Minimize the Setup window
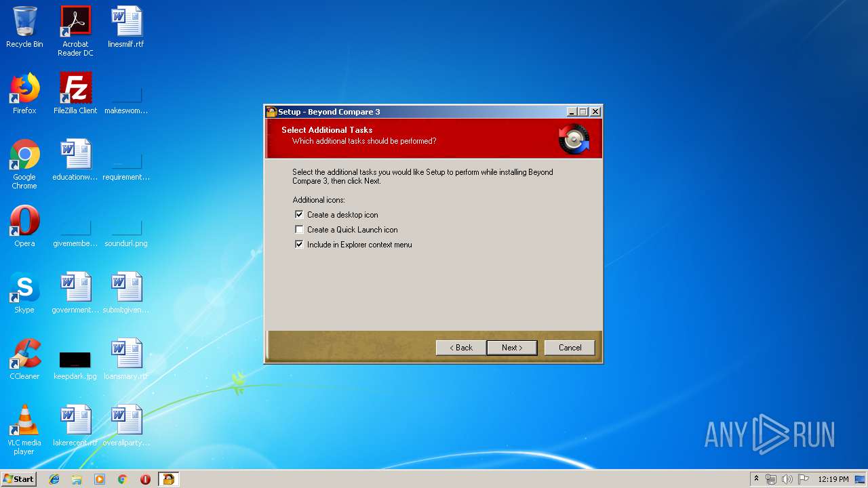This screenshot has height=488, width=868. pos(572,112)
